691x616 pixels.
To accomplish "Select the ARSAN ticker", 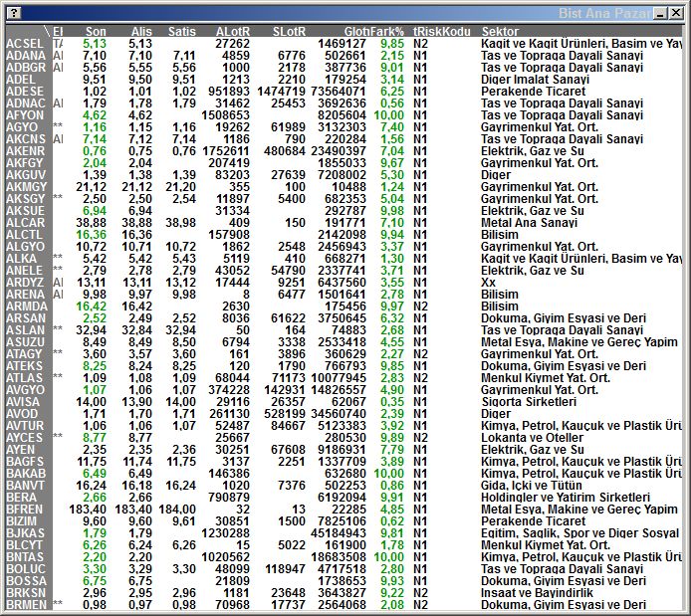I will coord(26,317).
